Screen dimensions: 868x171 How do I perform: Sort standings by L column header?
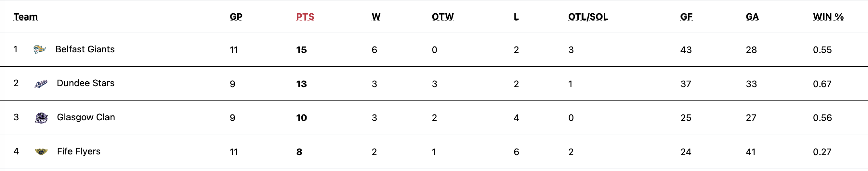coord(516,17)
